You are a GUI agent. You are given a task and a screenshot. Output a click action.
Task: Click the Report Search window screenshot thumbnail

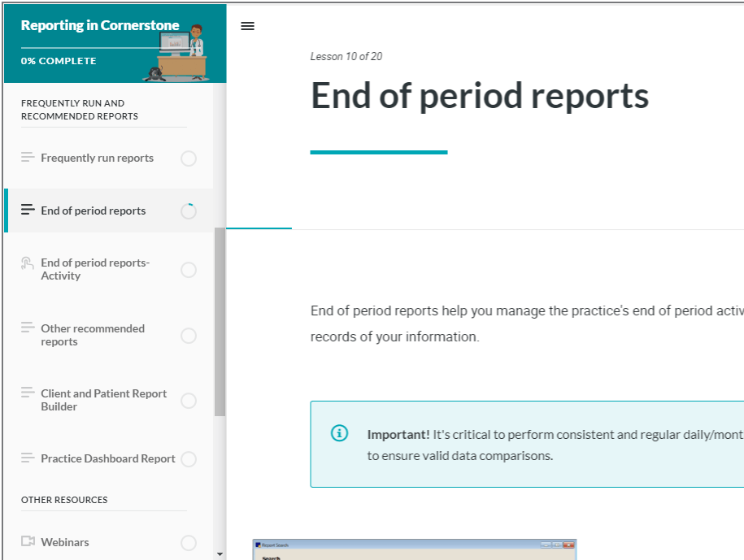pyautogui.click(x=414, y=549)
